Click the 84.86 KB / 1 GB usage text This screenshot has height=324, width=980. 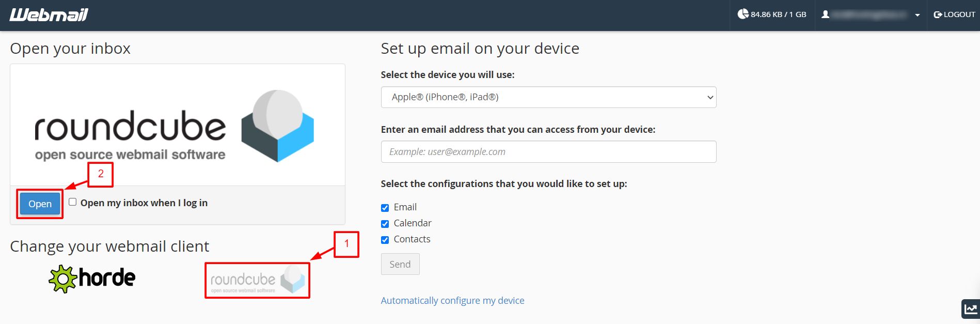[778, 14]
